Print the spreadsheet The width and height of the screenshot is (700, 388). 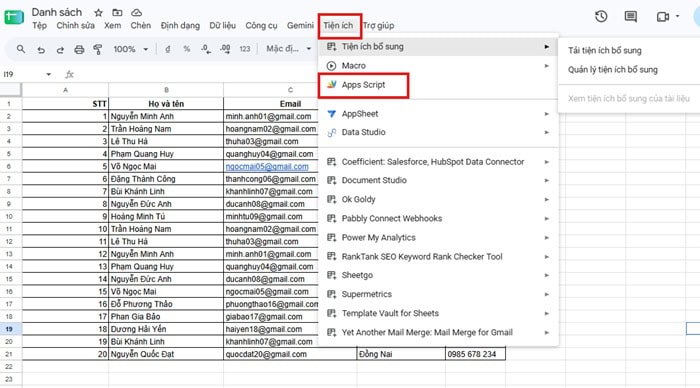tap(79, 49)
